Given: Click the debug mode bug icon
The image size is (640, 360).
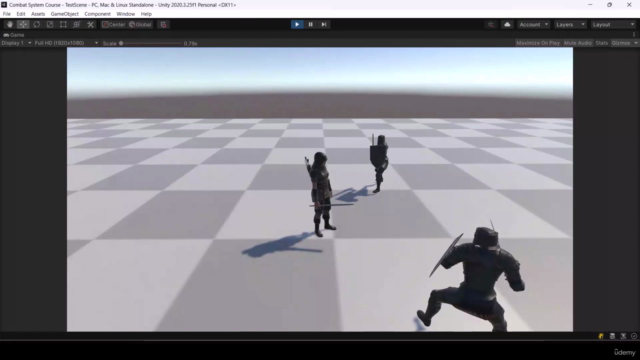Looking at the screenshot, I should (x=623, y=336).
